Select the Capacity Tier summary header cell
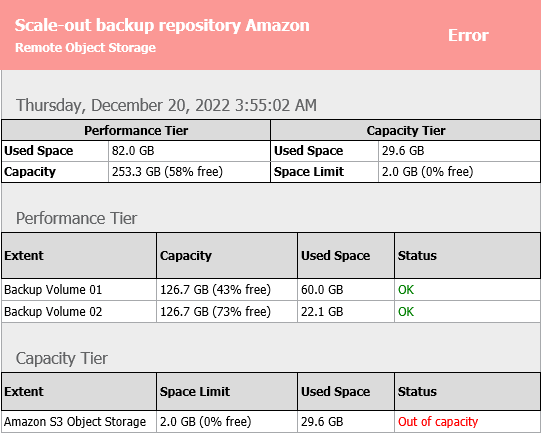541x433 pixels. tap(406, 130)
